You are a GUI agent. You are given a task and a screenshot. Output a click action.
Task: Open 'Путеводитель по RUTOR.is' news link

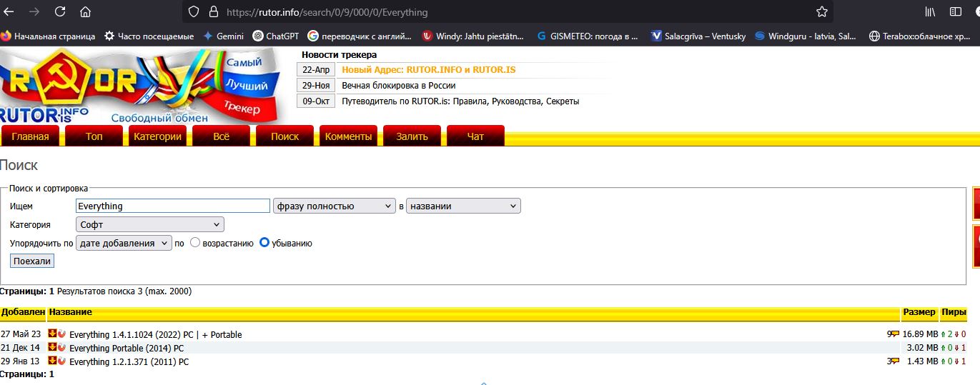point(460,101)
